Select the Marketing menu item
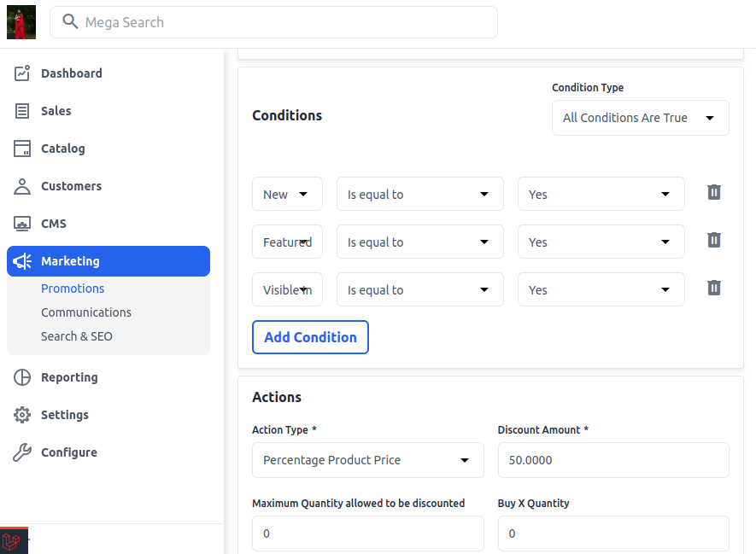756x554 pixels. point(108,261)
